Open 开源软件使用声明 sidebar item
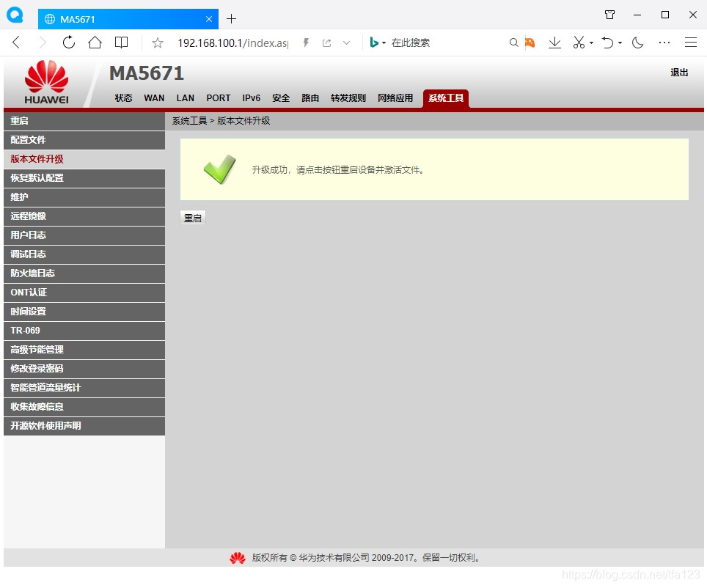 tap(84, 426)
